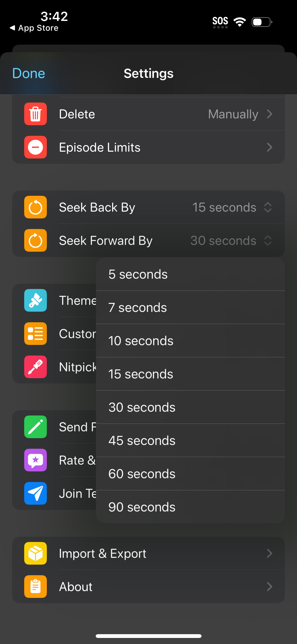Tap the red Delete trash icon
This screenshot has width=297, height=644.
coord(35,114)
